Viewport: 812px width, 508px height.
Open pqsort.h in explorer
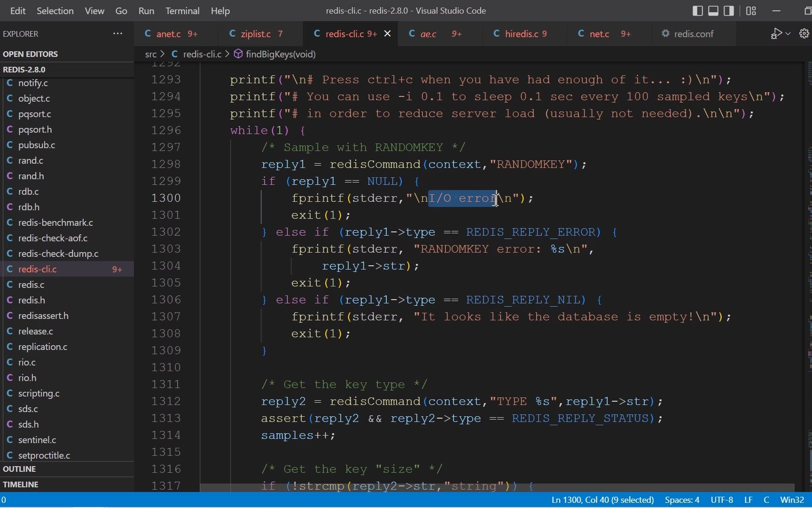click(x=67, y=129)
